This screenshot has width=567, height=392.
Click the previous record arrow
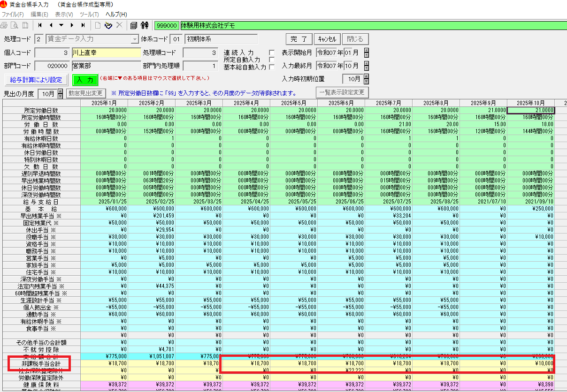point(51,25)
